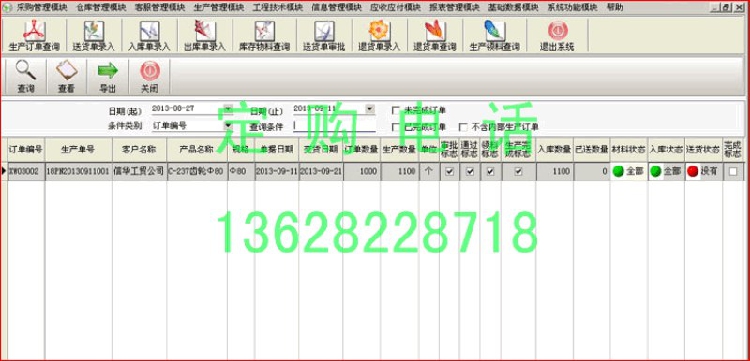Open 出库单录入 toolbar icon

point(205,36)
